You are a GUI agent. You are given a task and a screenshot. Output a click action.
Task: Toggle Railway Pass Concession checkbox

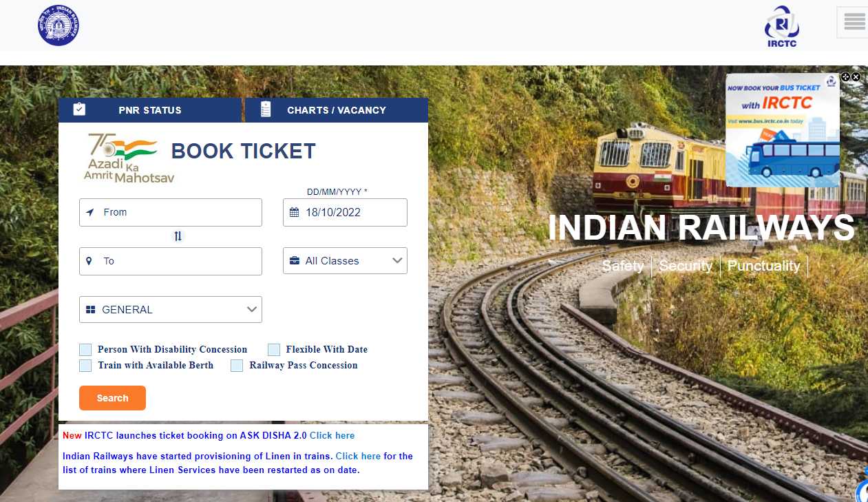click(237, 366)
